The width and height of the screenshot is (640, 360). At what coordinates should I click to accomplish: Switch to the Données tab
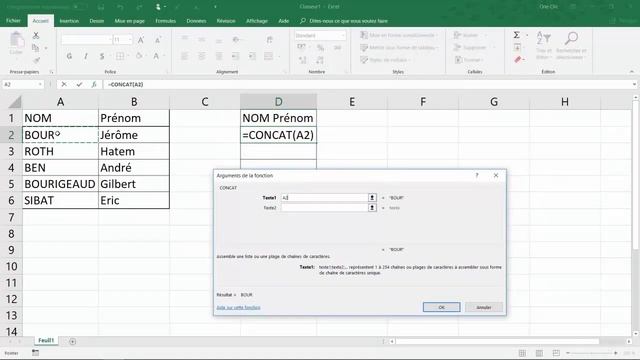pos(196,21)
